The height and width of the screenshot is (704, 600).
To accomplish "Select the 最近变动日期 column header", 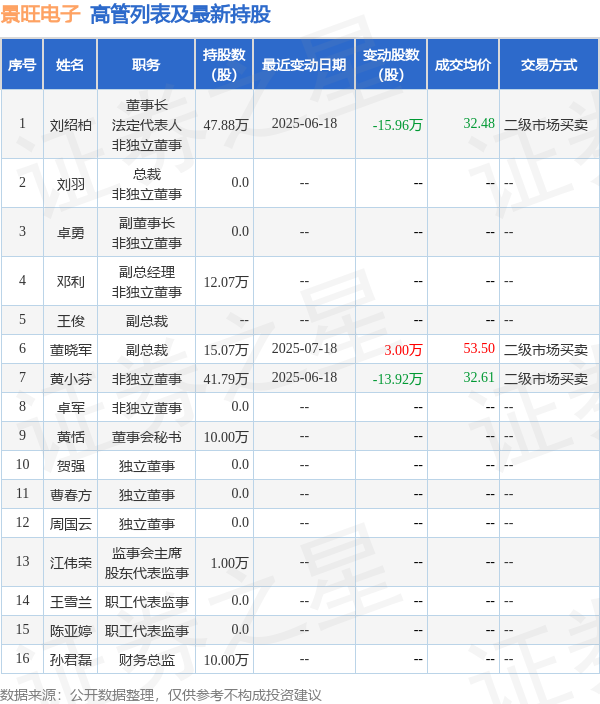I will (304, 65).
